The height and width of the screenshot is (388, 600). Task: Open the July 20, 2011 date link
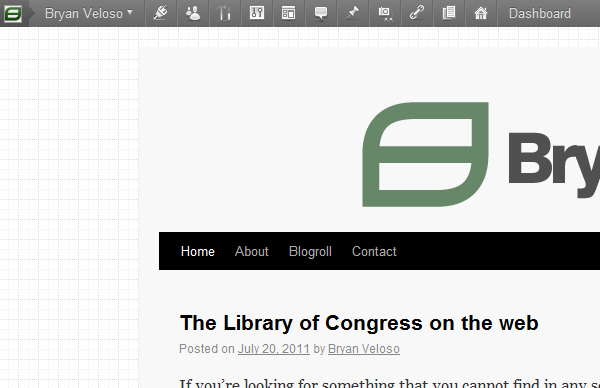(x=274, y=349)
